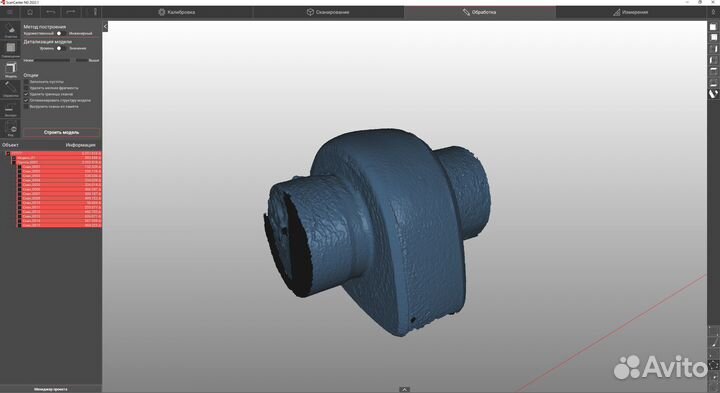Select the Совмещение (alignment) sidebar tool

click(x=11, y=50)
